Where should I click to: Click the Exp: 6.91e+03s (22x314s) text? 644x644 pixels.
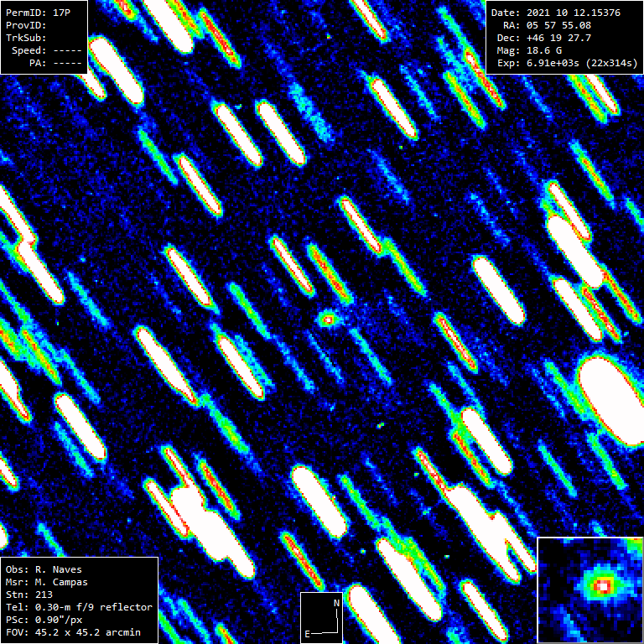[568, 63]
